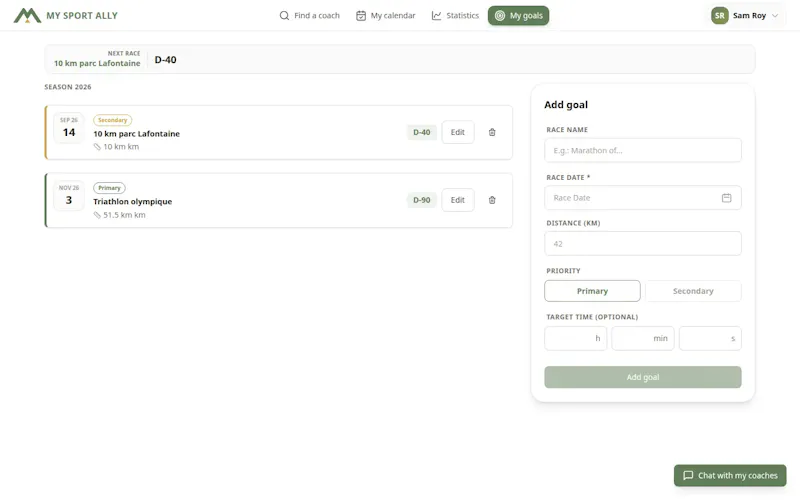The height and width of the screenshot is (500, 800).
Task: Click the D-40 badge in the Lafontaine row
Action: 421,132
